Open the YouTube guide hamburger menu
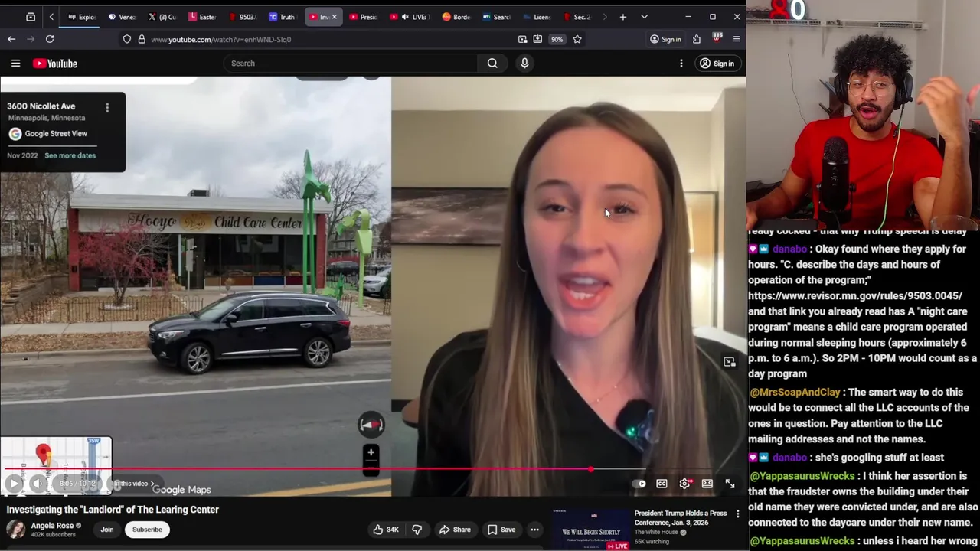 click(15, 64)
